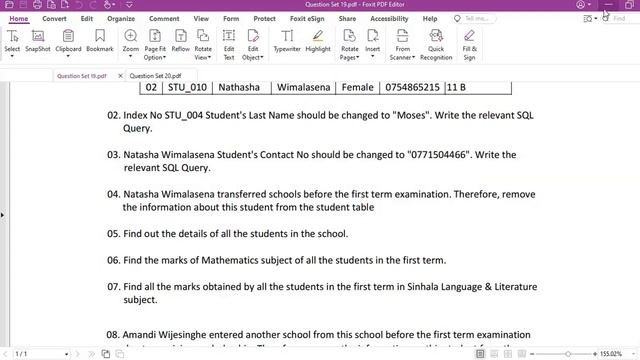Select the Highlight tool
The width and height of the screenshot is (640, 360).
point(318,40)
